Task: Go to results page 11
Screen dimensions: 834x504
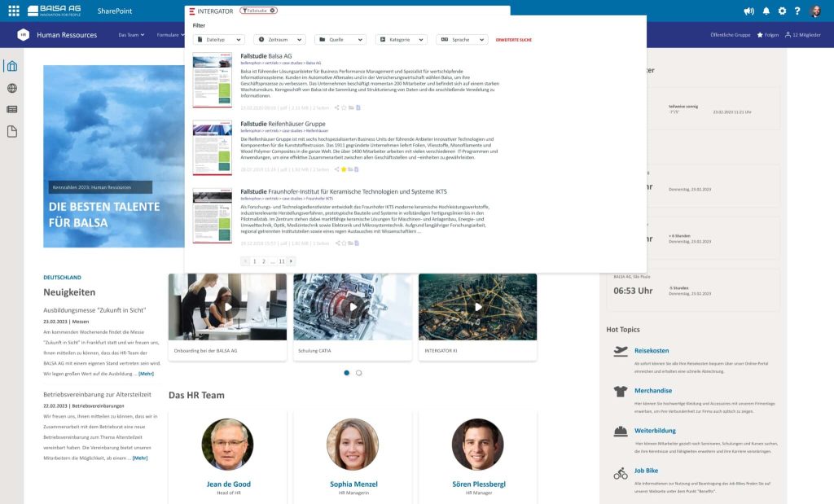Action: [x=281, y=261]
